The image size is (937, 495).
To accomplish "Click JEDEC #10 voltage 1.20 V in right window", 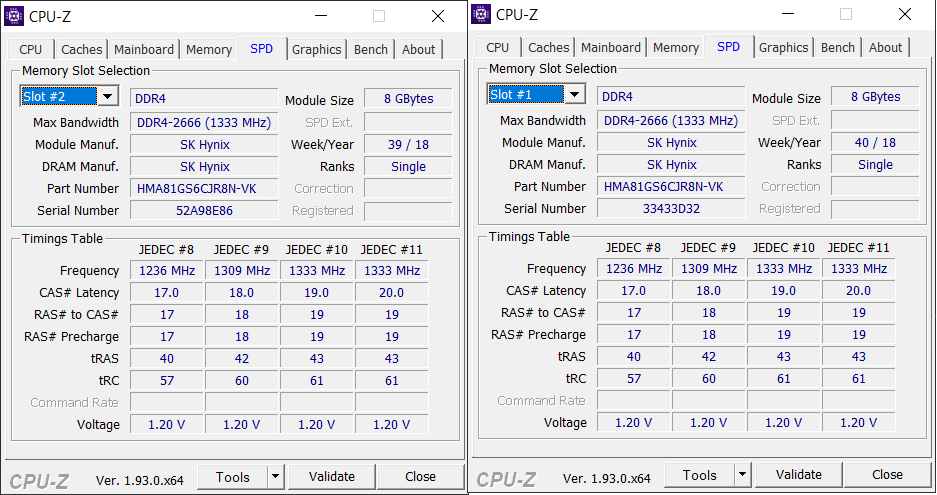I will [783, 423].
